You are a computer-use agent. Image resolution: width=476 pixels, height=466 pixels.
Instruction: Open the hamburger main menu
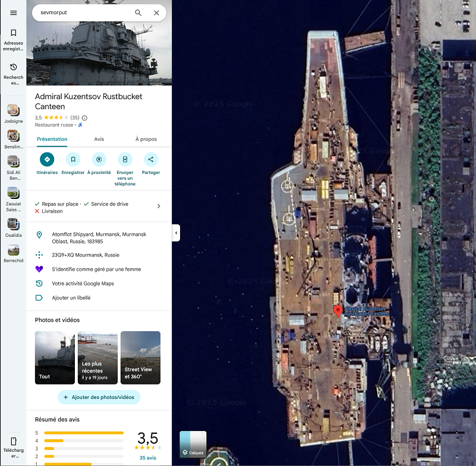(13, 12)
